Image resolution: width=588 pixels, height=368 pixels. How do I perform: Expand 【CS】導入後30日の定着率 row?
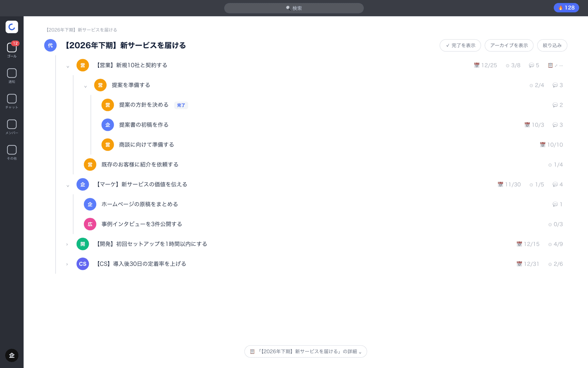67,264
